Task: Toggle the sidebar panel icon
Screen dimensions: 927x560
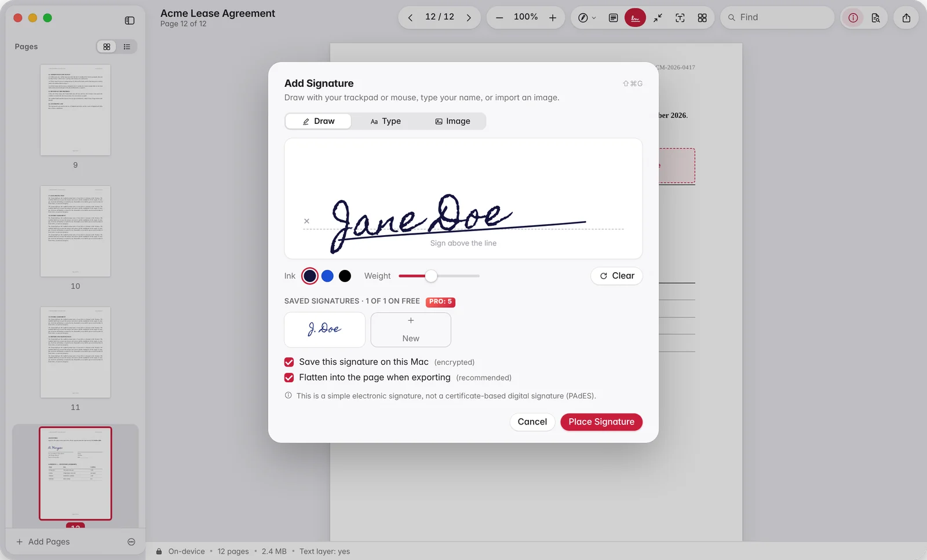Action: [129, 20]
